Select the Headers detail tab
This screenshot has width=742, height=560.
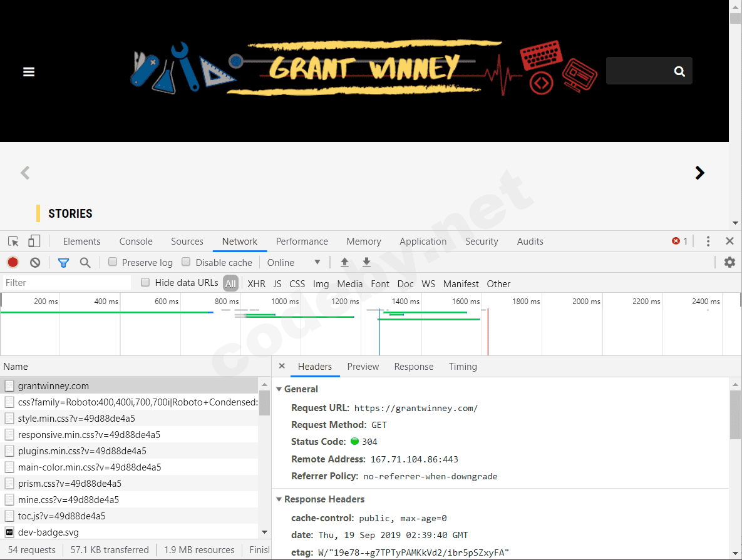pos(315,367)
